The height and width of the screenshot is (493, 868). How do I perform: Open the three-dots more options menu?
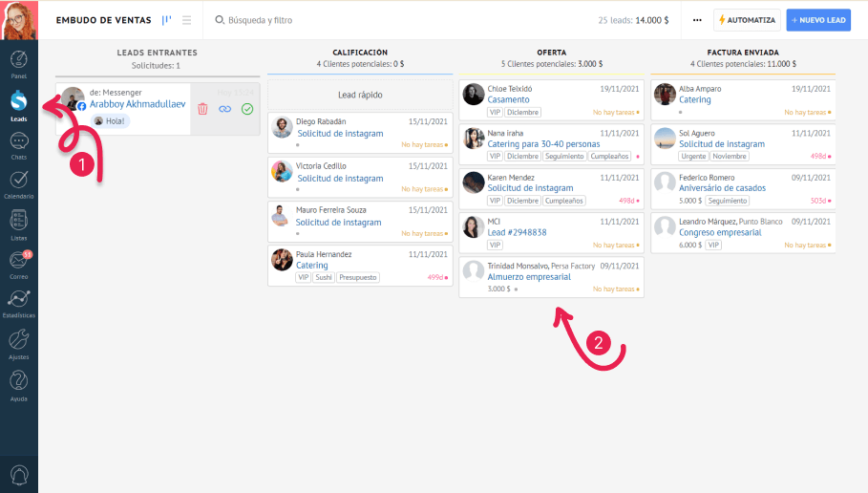coord(696,20)
